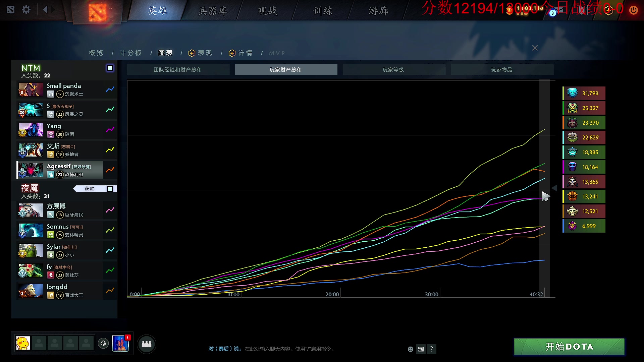The image size is (644, 362).
Task: Toggle 方展博 graph line
Action: [110, 210]
